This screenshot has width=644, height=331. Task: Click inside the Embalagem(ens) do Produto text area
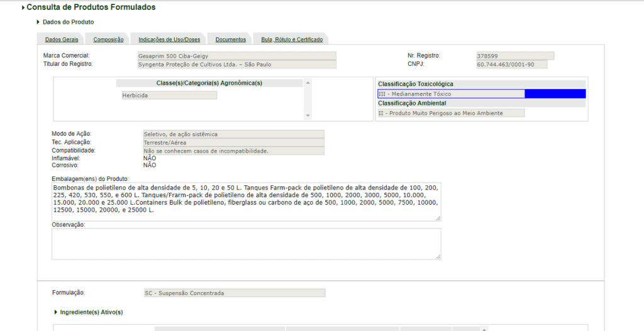246,202
